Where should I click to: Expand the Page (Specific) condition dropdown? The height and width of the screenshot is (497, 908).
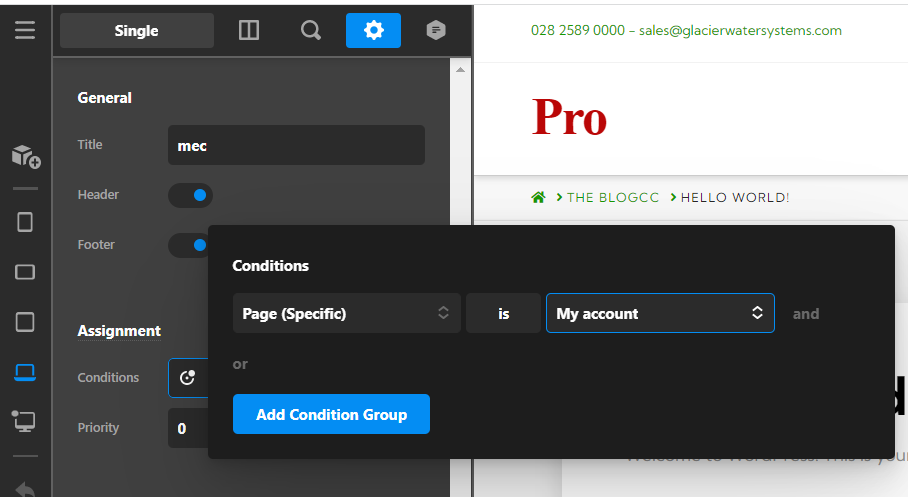[x=346, y=314]
